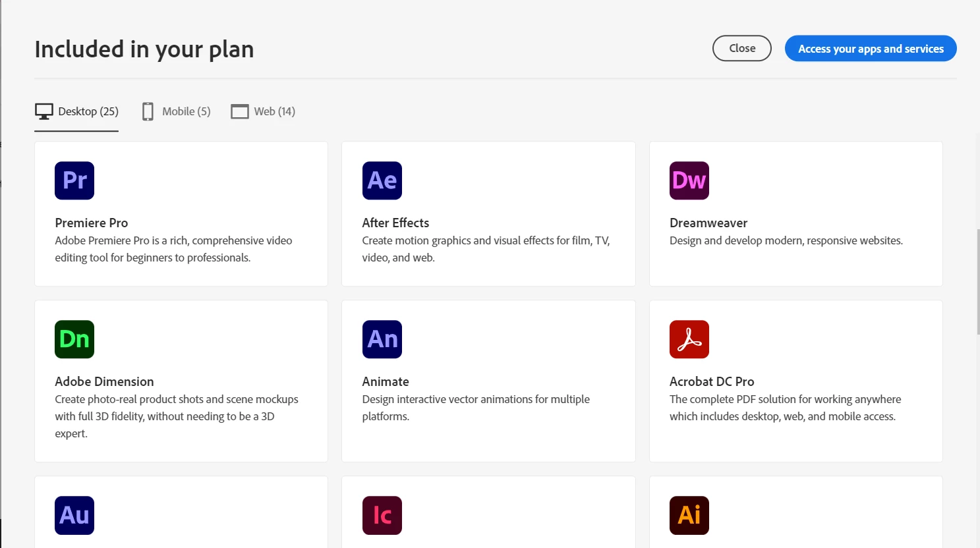980x548 pixels.
Task: Click the InCopy Ic icon
Action: click(382, 515)
